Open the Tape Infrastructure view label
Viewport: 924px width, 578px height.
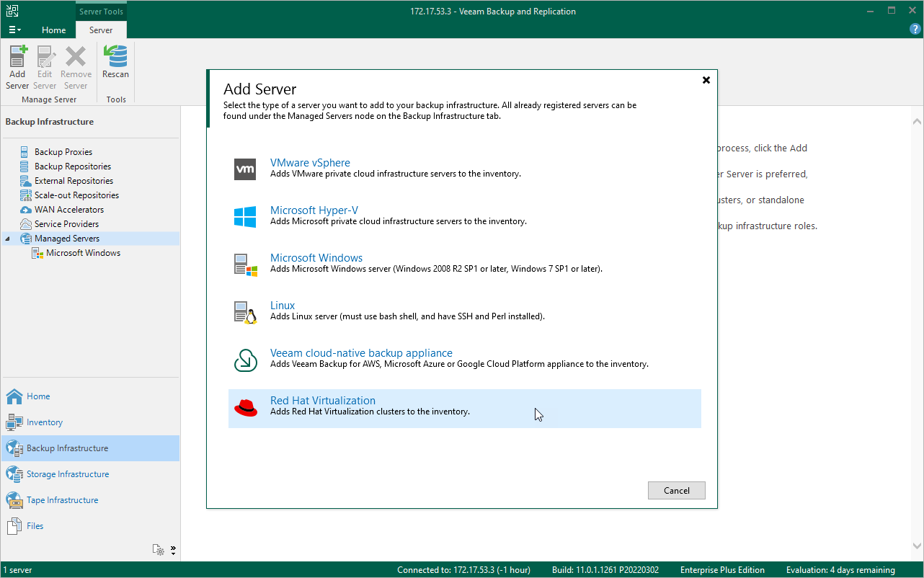point(62,500)
